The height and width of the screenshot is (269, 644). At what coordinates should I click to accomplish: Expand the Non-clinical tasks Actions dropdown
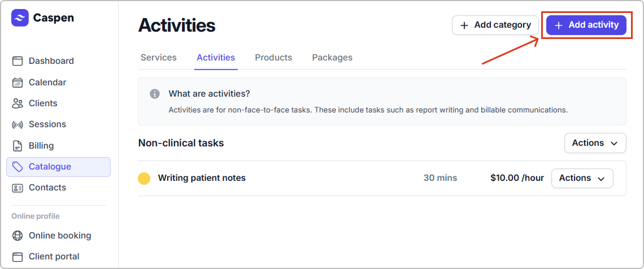(595, 143)
